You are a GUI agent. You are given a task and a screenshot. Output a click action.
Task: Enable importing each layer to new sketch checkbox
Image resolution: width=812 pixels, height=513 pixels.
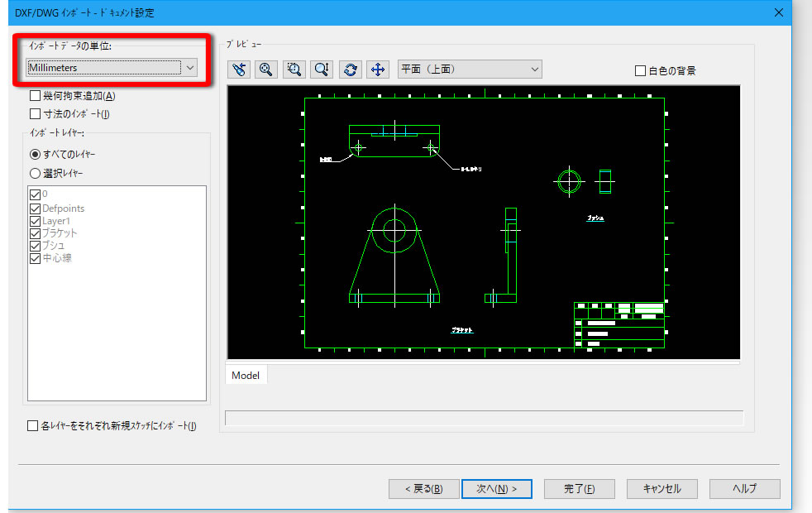32,425
